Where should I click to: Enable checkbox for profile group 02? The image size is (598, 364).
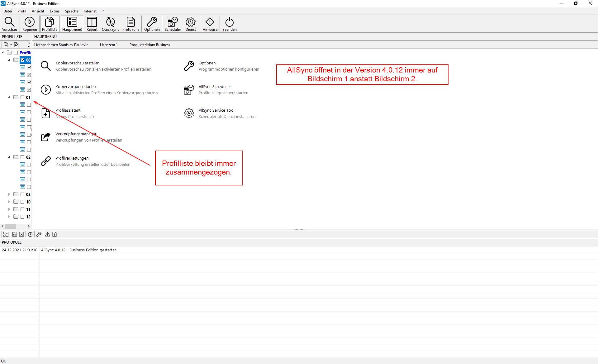pyautogui.click(x=22, y=157)
